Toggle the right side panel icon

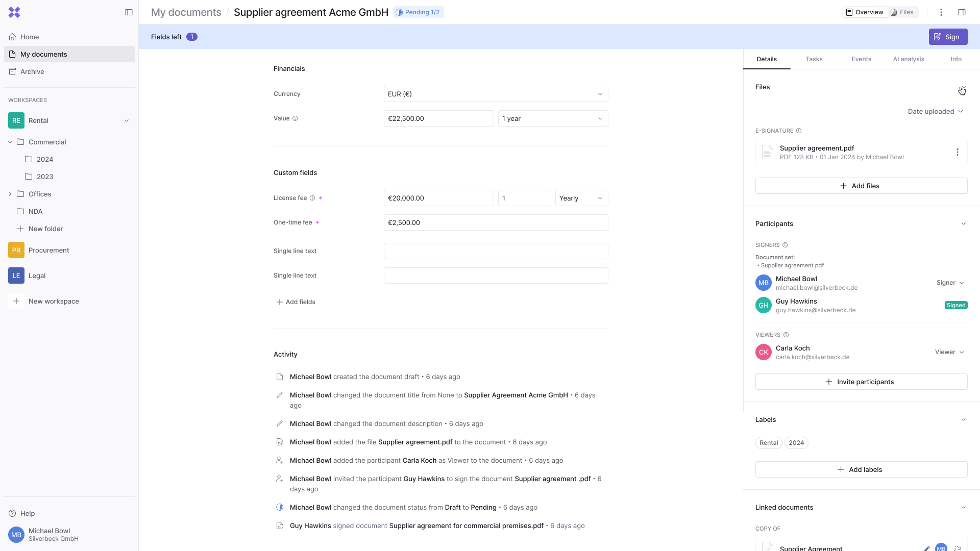(x=962, y=12)
